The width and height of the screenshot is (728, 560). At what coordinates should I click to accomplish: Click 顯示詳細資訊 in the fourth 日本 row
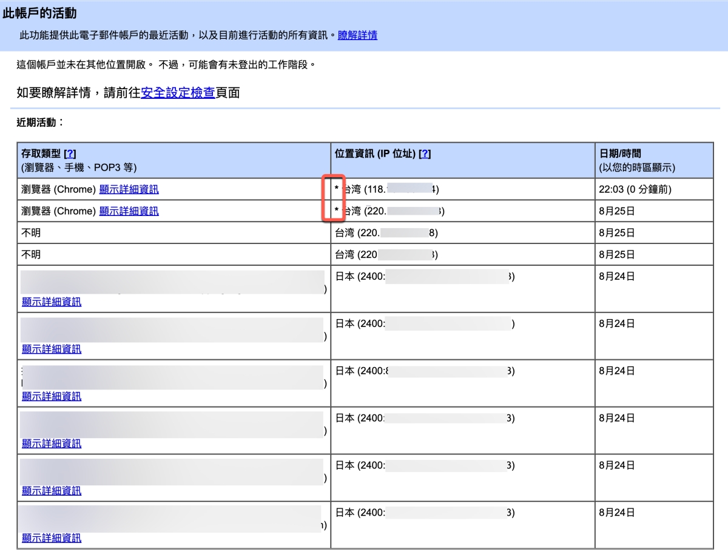click(52, 444)
